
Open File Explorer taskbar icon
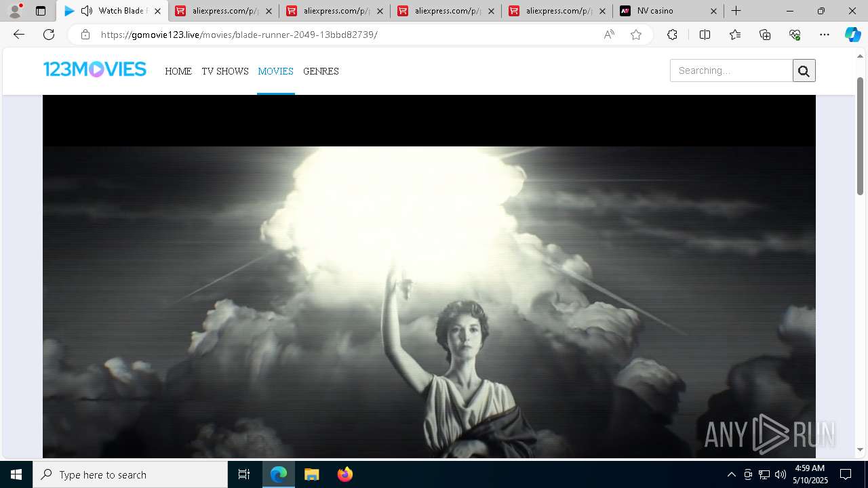[311, 474]
